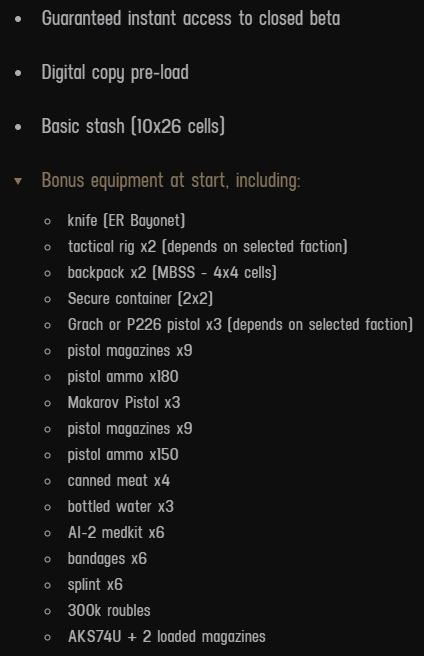Select the 'pistol ammo x180' item

[x=123, y=377]
